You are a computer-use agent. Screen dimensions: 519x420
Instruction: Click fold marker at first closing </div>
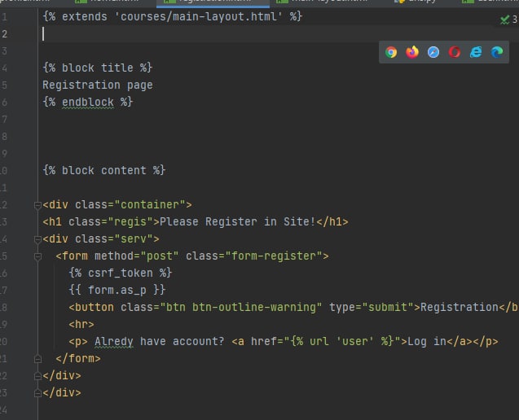pyautogui.click(x=37, y=376)
